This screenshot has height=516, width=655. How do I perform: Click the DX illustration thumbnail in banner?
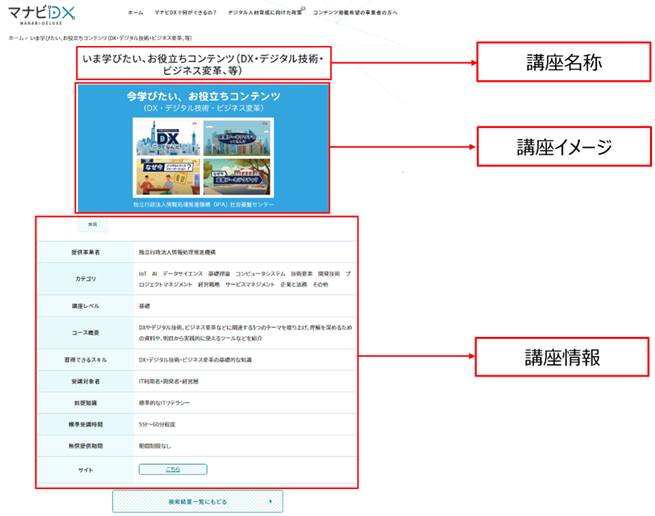(165, 138)
